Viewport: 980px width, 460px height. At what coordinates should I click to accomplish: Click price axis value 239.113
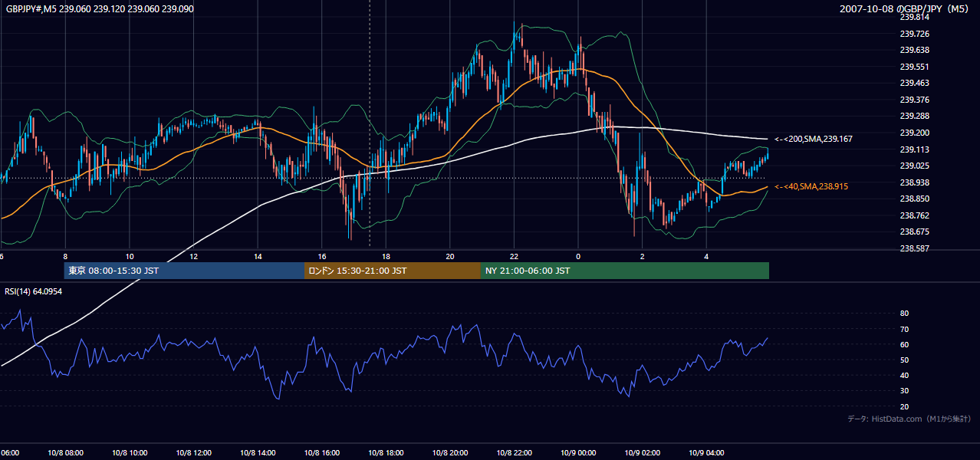[x=915, y=149]
